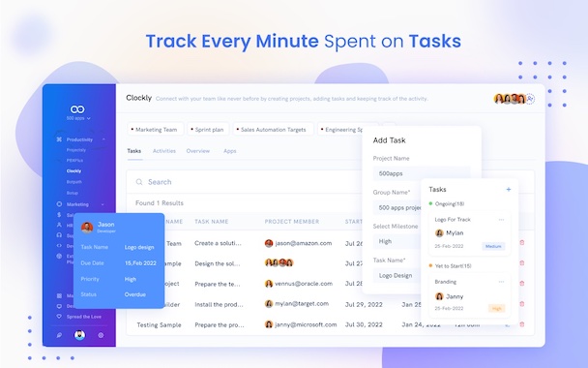Switch to the Tasks tab
The height and width of the screenshot is (368, 588).
pos(133,151)
